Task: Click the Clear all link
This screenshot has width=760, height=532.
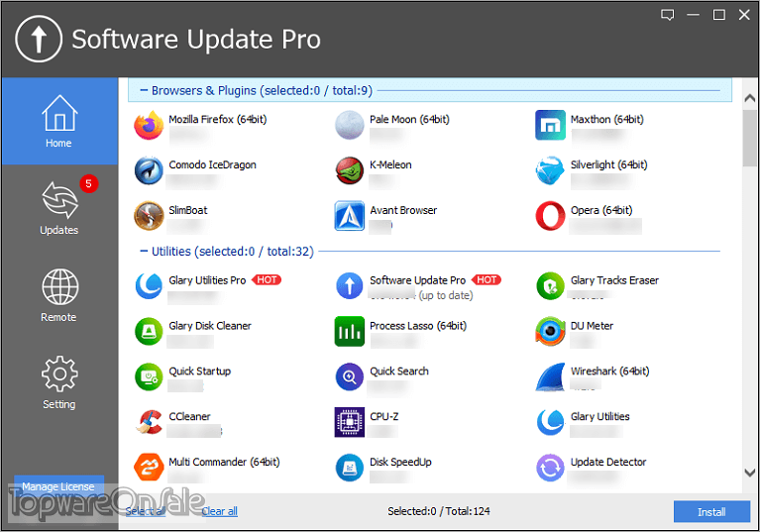Action: 220,511
